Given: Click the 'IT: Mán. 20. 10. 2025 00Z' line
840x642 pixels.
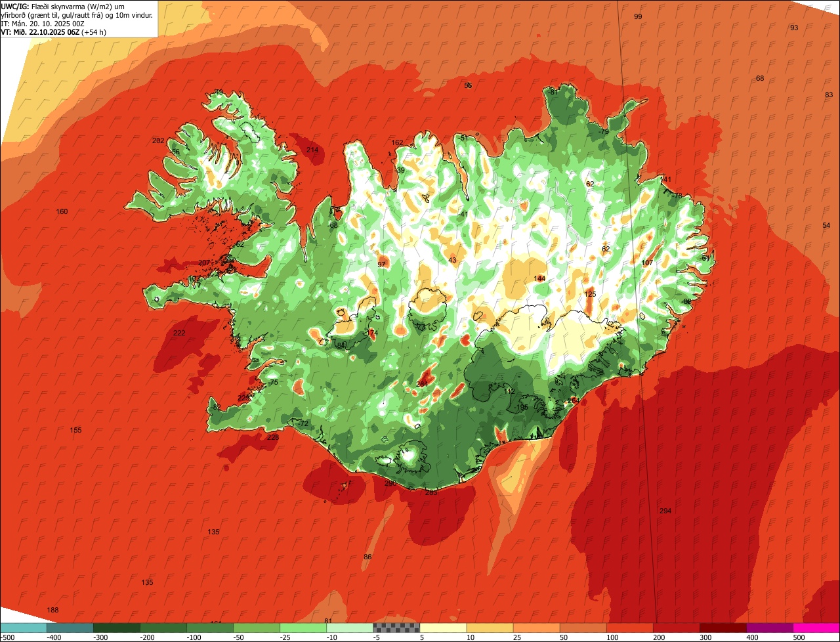Looking at the screenshot, I should 43,23.
